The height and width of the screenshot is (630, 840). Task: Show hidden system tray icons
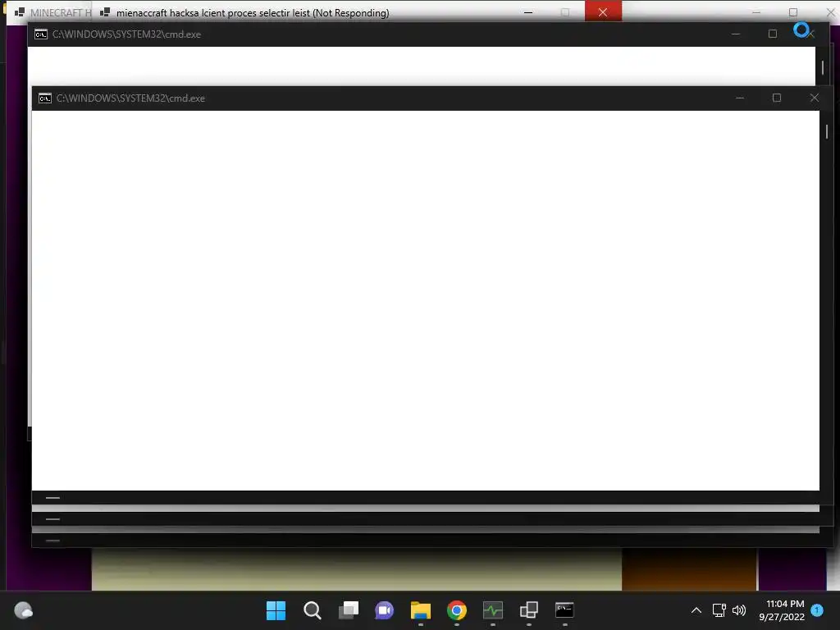pyautogui.click(x=696, y=610)
